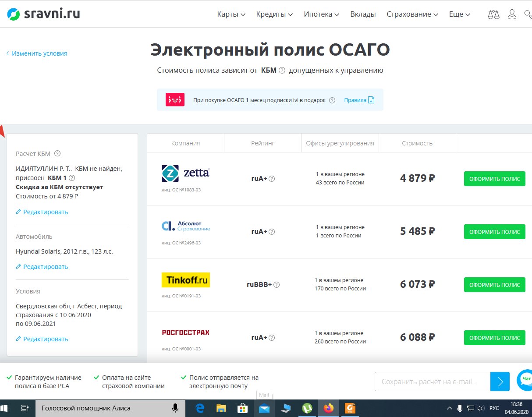532x417 pixels.
Task: Switch to Firefox on the taskbar
Action: coord(328,408)
